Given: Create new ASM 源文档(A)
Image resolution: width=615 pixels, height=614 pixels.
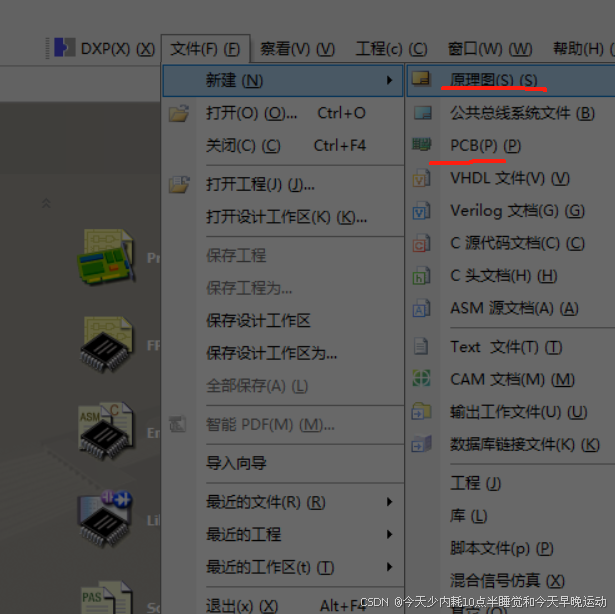Looking at the screenshot, I should [x=511, y=309].
